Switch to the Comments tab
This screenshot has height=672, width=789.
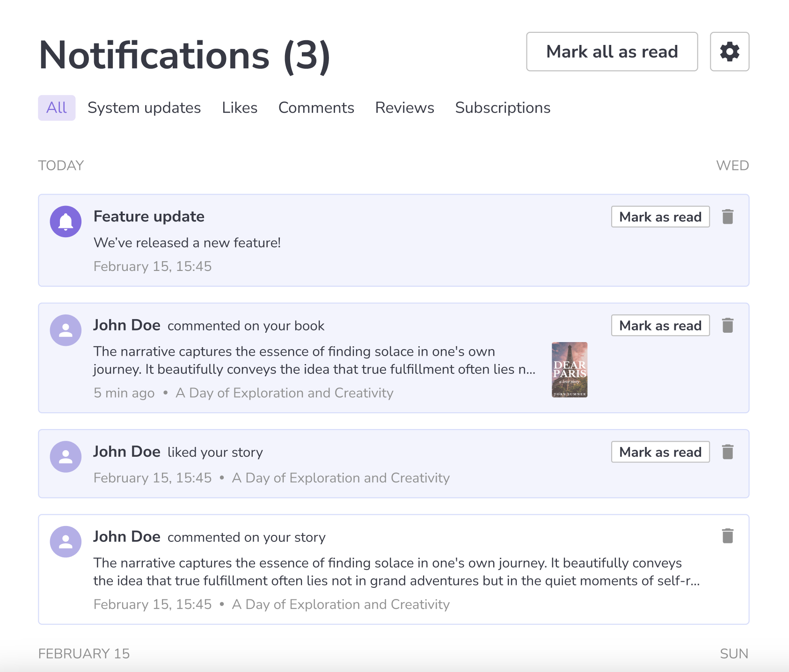316,108
